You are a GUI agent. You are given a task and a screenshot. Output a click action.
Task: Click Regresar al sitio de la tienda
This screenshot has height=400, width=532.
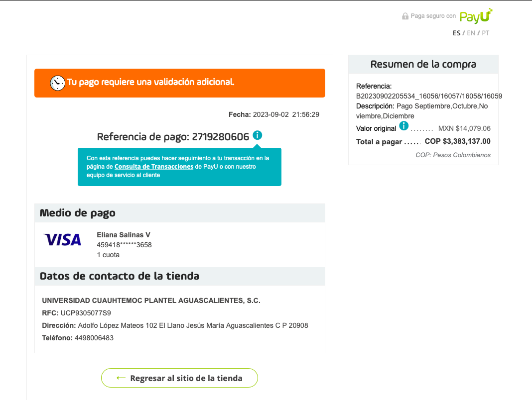(179, 378)
